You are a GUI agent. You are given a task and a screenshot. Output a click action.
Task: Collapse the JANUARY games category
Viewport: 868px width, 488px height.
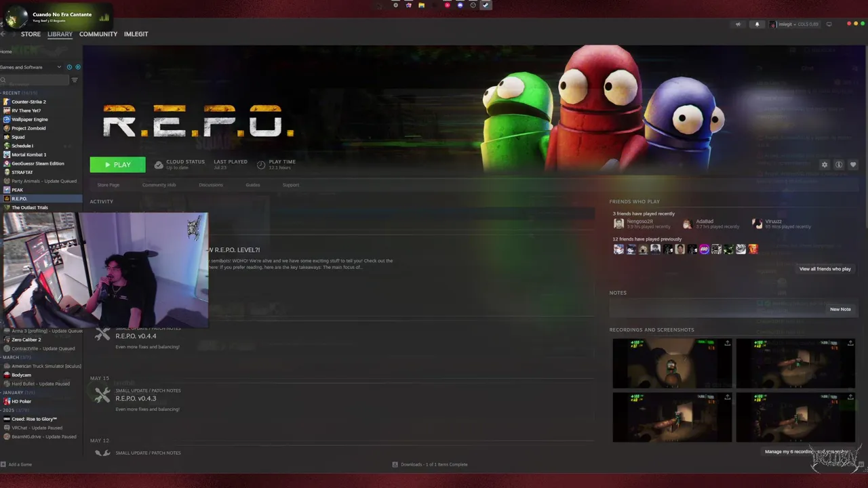19,392
